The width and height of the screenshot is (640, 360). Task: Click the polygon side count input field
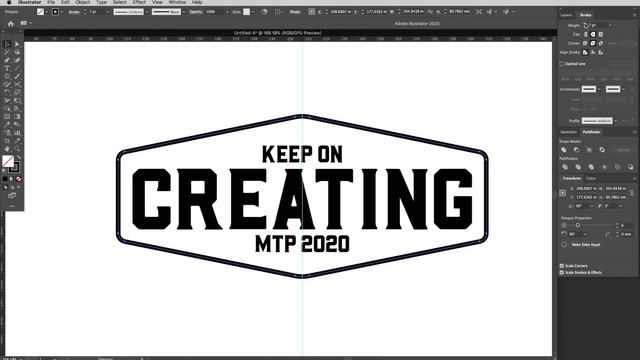[x=627, y=225]
